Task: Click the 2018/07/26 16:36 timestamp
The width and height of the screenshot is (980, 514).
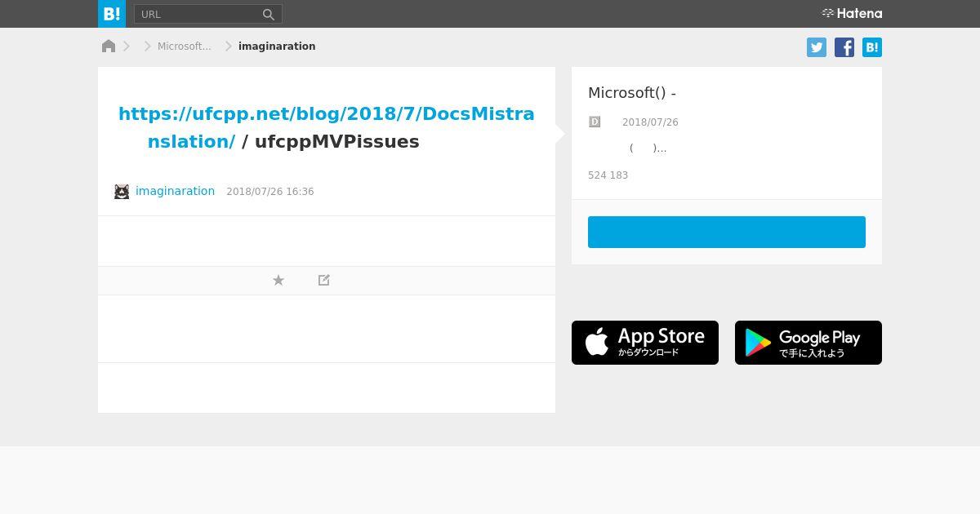Action: 270,192
